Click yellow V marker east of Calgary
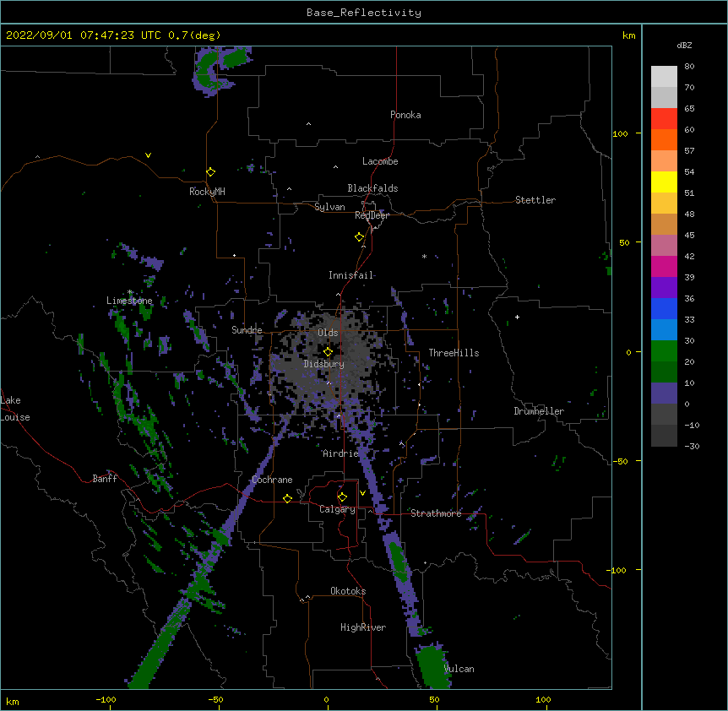Viewport: 728px width, 711px height. click(x=362, y=493)
